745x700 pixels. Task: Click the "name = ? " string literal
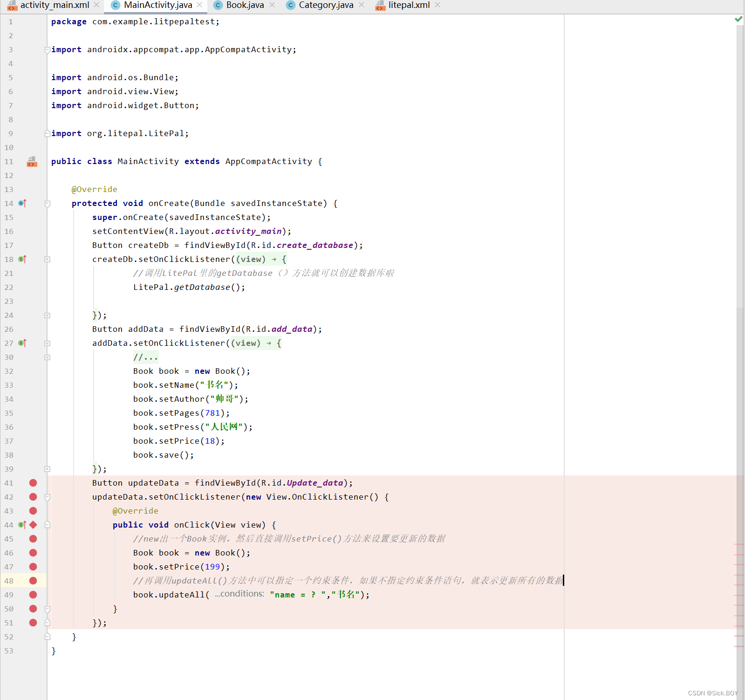coord(297,595)
